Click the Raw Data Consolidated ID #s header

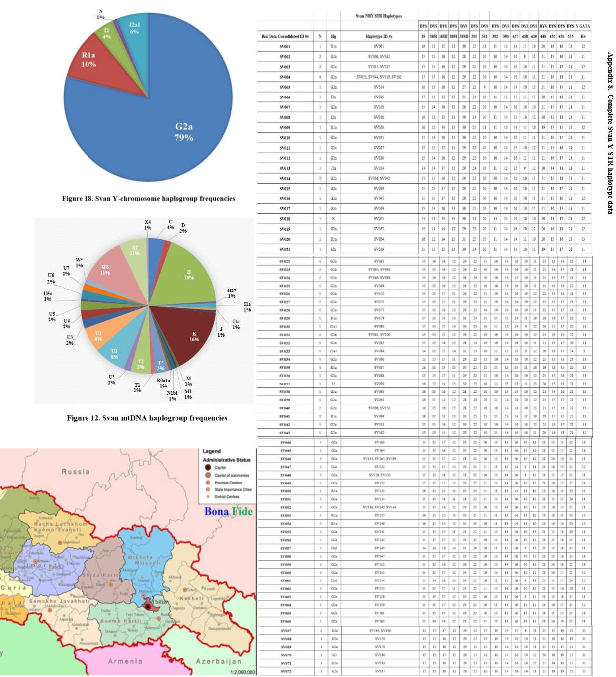285,36
